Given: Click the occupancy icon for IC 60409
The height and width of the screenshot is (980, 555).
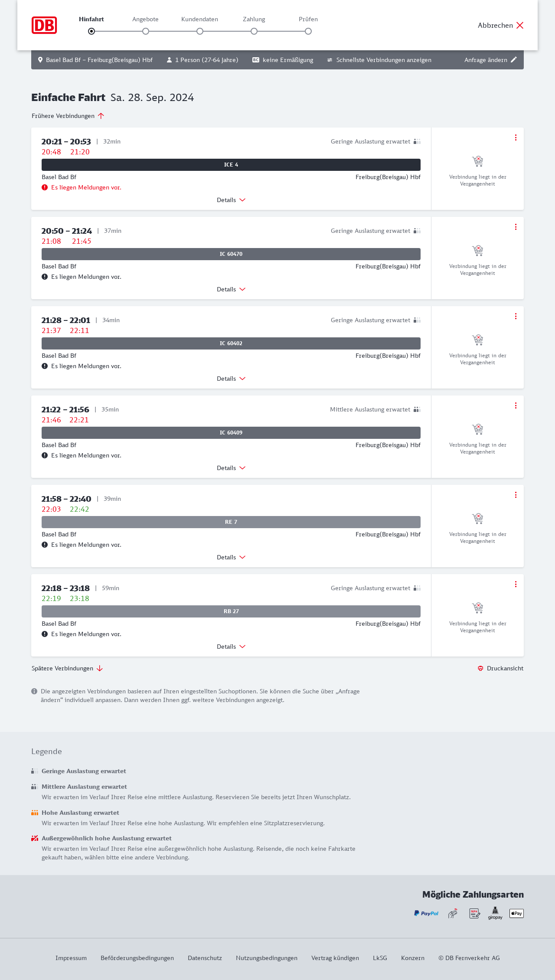Looking at the screenshot, I should pos(417,409).
